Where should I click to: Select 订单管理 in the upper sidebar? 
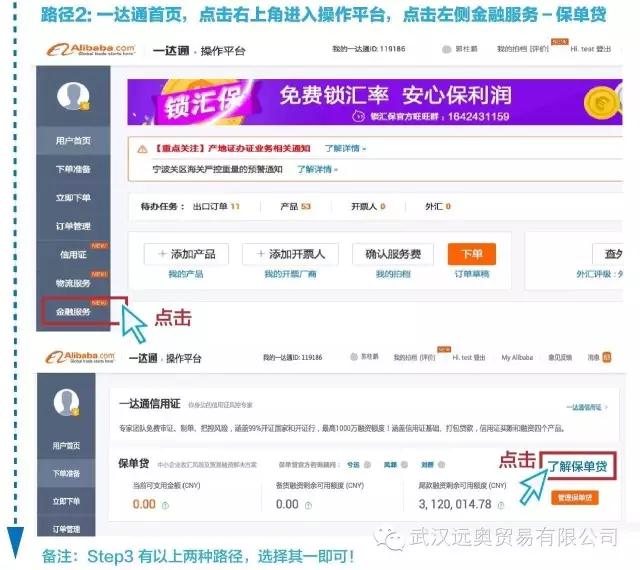click(x=72, y=226)
